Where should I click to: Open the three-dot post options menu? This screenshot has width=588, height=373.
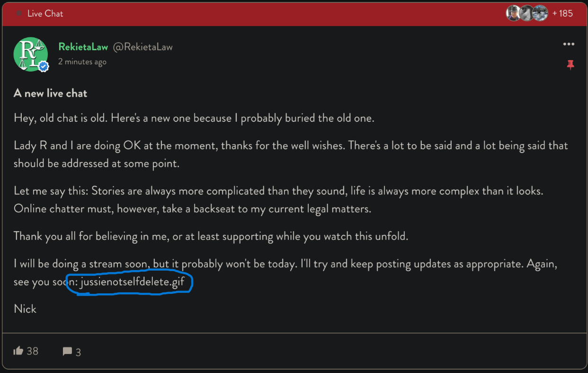point(569,44)
